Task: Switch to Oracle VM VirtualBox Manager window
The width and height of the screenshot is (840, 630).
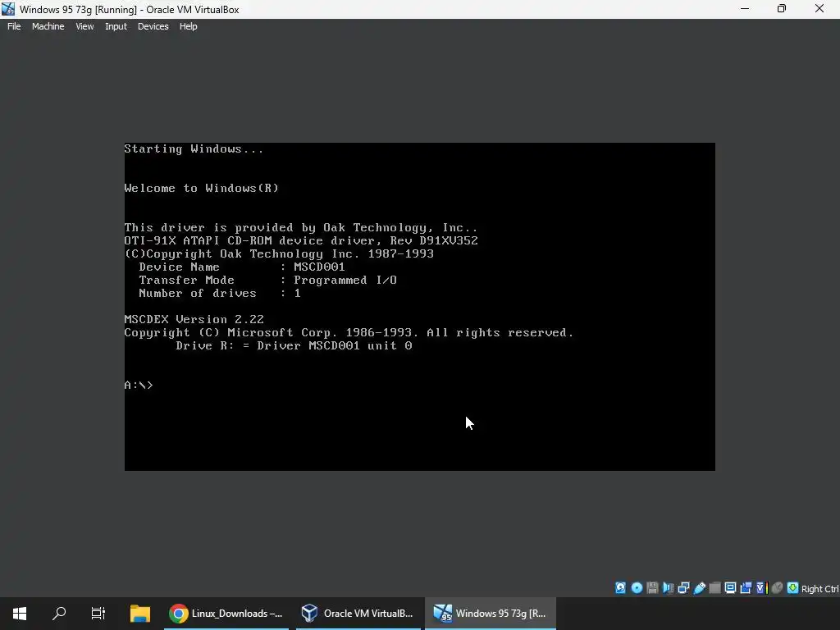Action: tap(358, 614)
